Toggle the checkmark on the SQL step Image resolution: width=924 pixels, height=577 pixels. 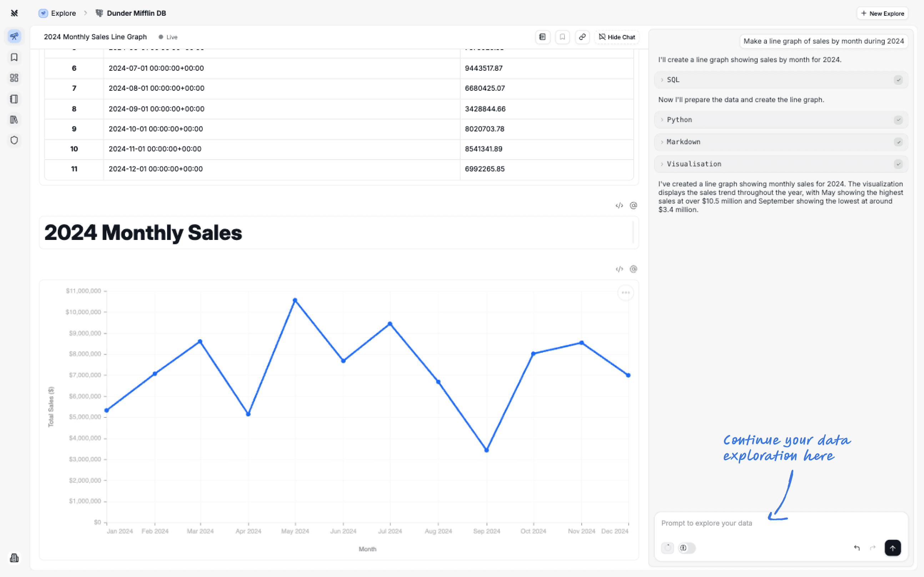pyautogui.click(x=899, y=80)
